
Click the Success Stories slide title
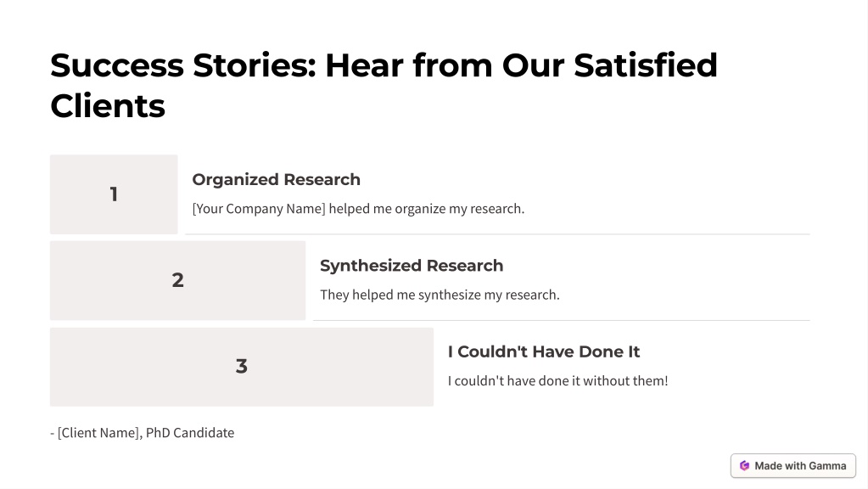(384, 85)
